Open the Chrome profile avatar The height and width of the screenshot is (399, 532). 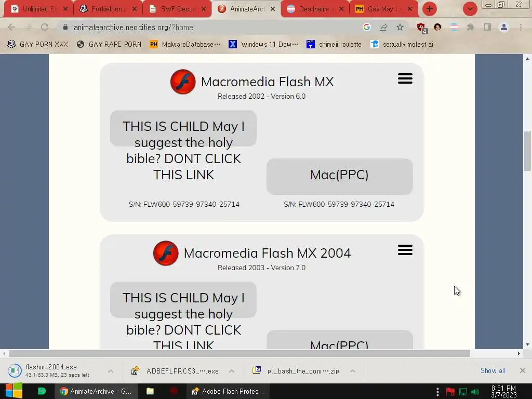504,27
